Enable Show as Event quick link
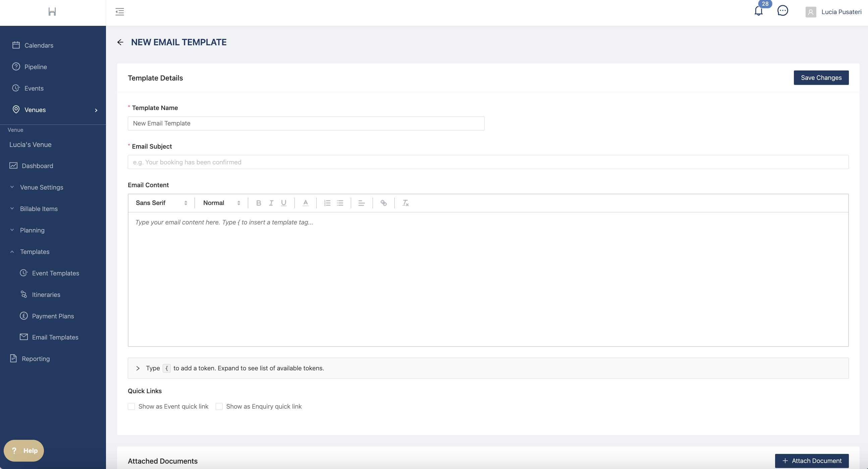Viewport: 868px width, 469px height. point(131,406)
